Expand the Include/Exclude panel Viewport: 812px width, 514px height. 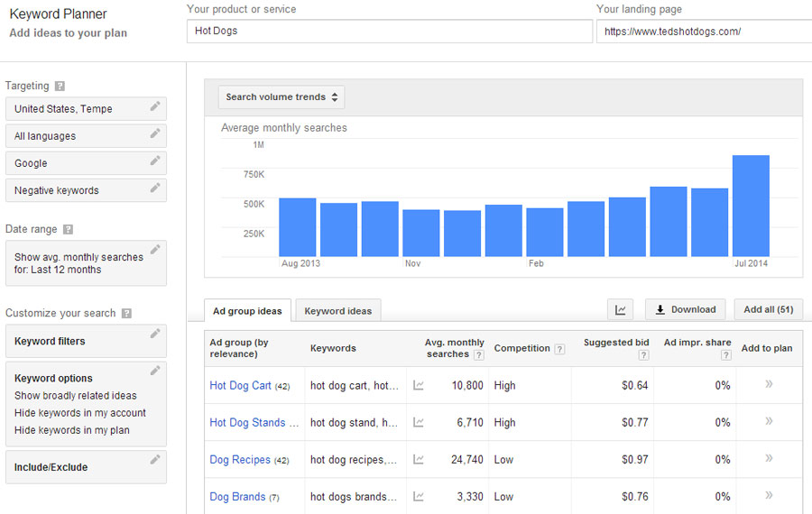tap(86, 467)
